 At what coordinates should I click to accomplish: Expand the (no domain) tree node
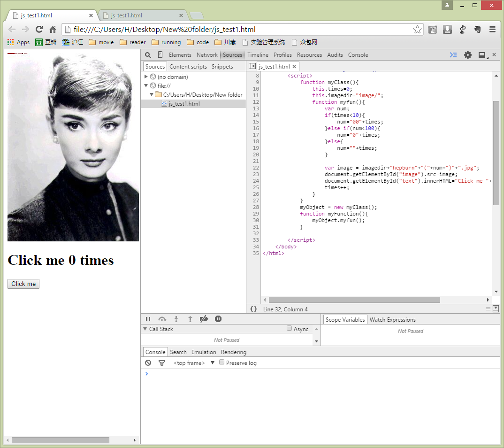click(x=146, y=77)
